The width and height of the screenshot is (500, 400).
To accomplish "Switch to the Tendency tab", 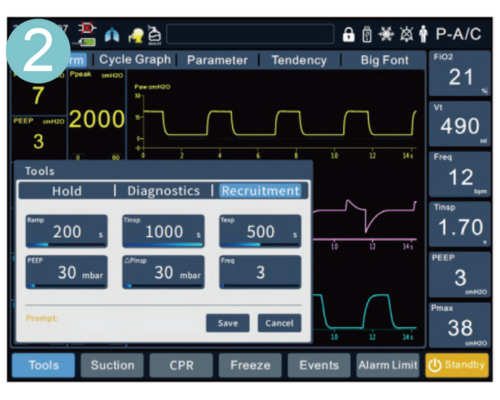I will 299,60.
